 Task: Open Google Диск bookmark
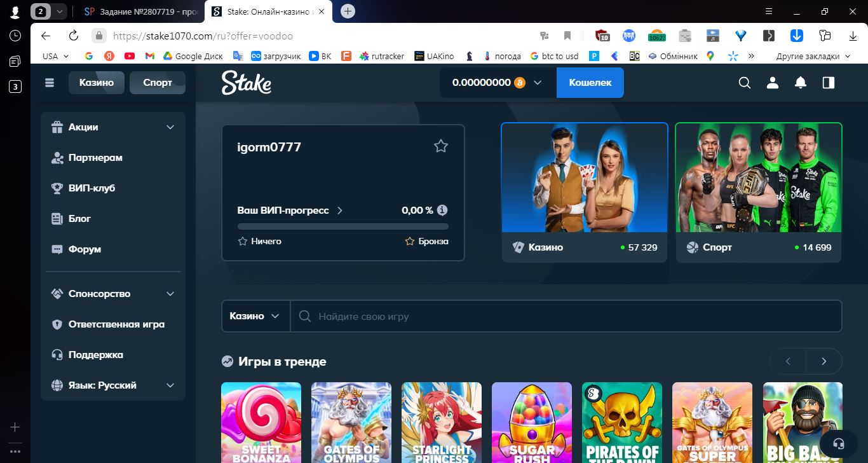(193, 56)
